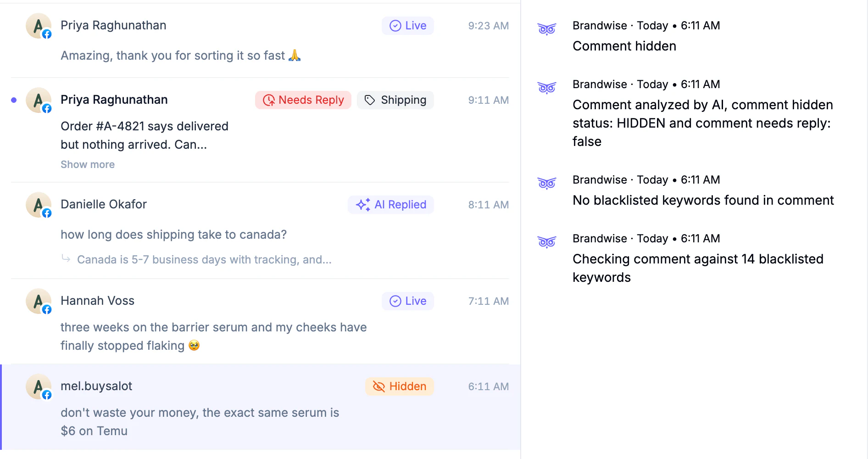Click Priya Raghunathan's avatar on the Order #A-4821 comment
The image size is (868, 459).
39,100
